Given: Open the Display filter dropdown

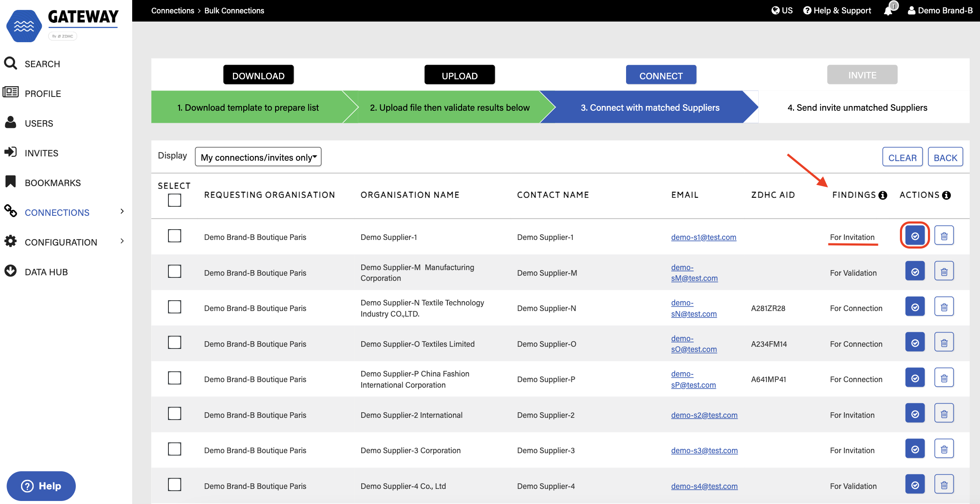Looking at the screenshot, I should coord(258,157).
